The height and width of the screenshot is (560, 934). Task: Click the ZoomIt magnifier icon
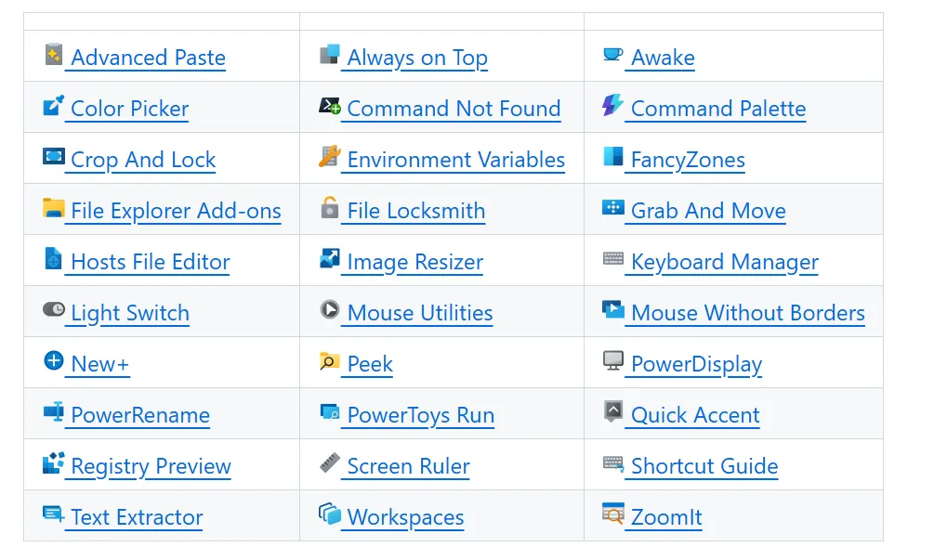coord(613,514)
